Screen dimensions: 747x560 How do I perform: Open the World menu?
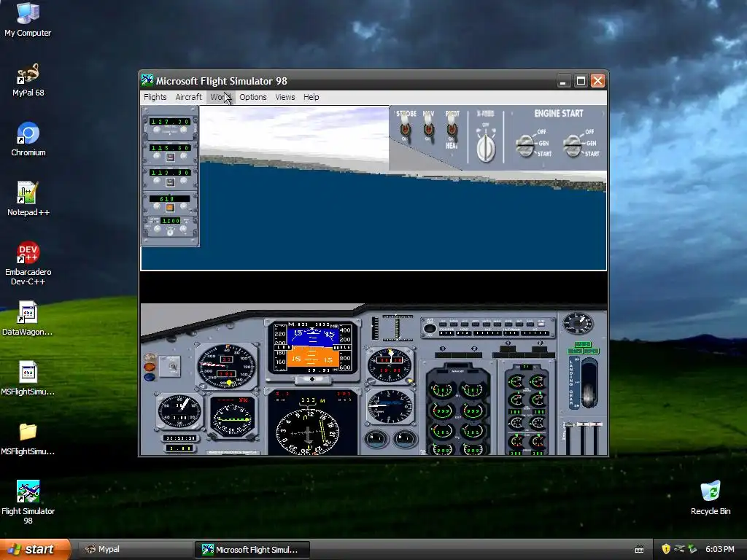[x=221, y=97]
